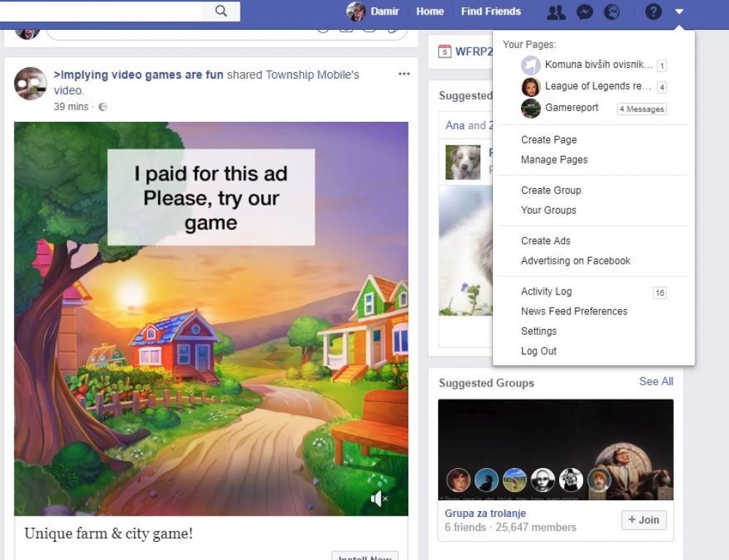729x560 pixels.
Task: Open Find Friends in the top bar
Action: (491, 11)
